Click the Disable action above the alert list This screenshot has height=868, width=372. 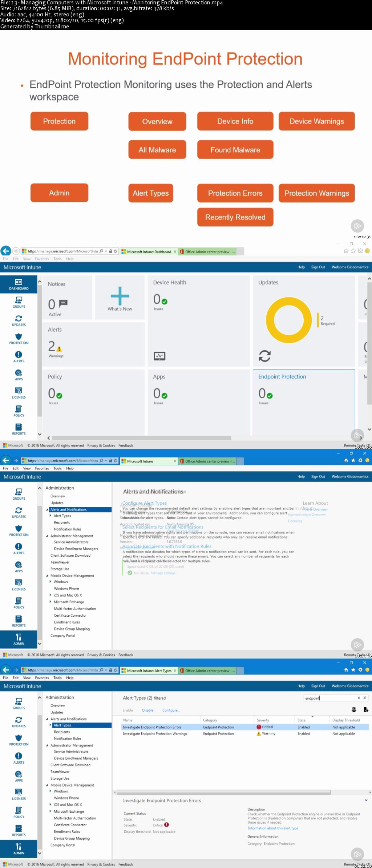(147, 710)
